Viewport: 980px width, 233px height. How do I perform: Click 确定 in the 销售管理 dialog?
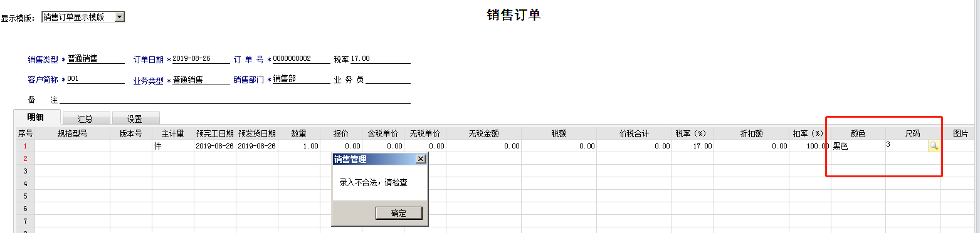(398, 213)
